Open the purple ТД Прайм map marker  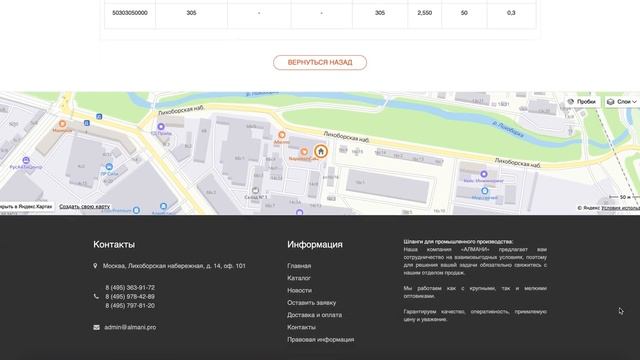pos(161,127)
